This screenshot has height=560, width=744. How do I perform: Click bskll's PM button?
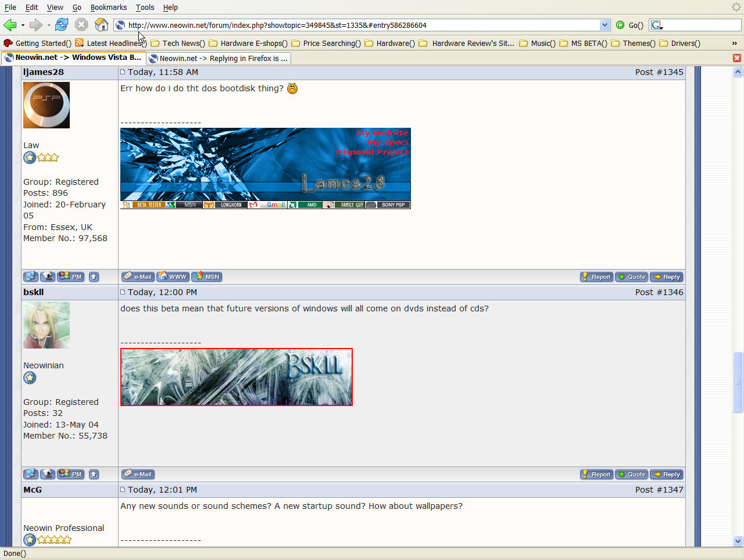click(71, 474)
